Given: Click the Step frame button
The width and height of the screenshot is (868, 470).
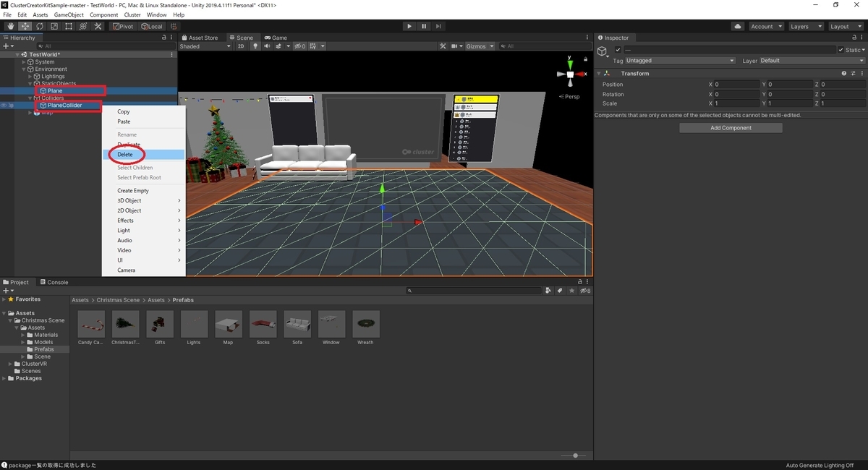Looking at the screenshot, I should (x=438, y=26).
